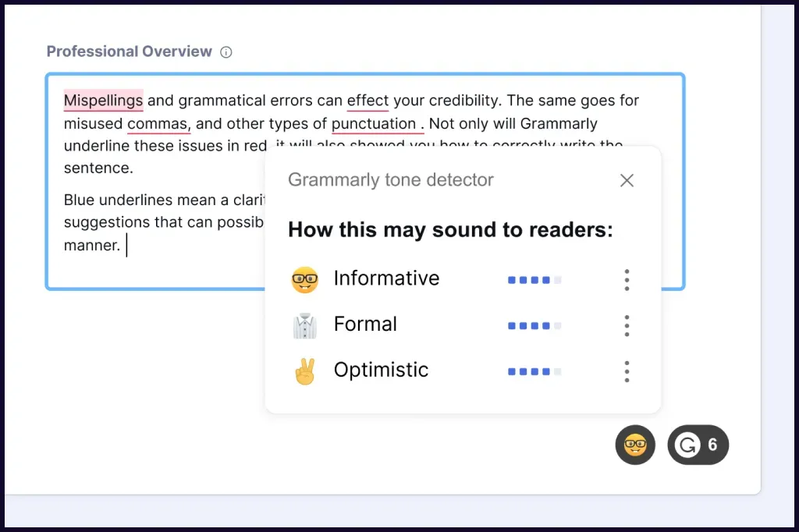Screen dimensions: 799x532
Task: Click the word credibility. in the text
Action: 465,101
